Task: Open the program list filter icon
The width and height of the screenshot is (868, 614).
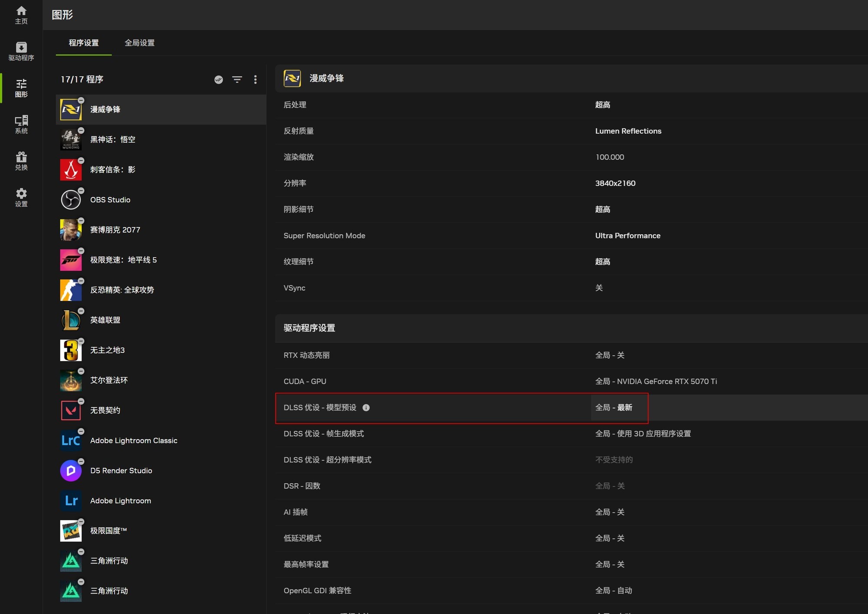Action: click(x=237, y=79)
